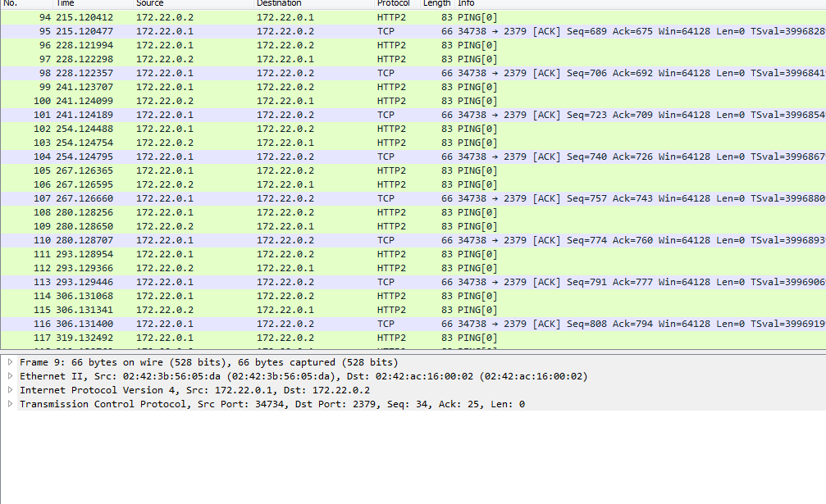Select packet 104 with Seq=740 Ack=726

click(413, 157)
